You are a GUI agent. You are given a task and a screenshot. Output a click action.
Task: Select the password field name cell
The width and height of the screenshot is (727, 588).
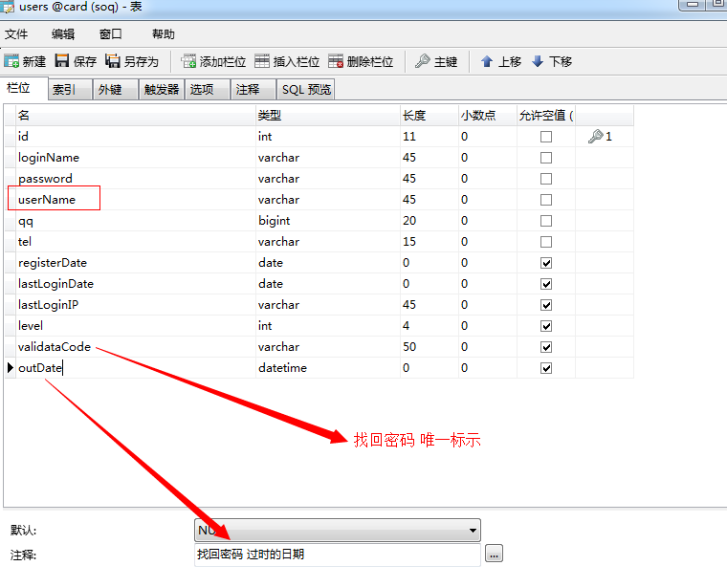click(x=136, y=179)
